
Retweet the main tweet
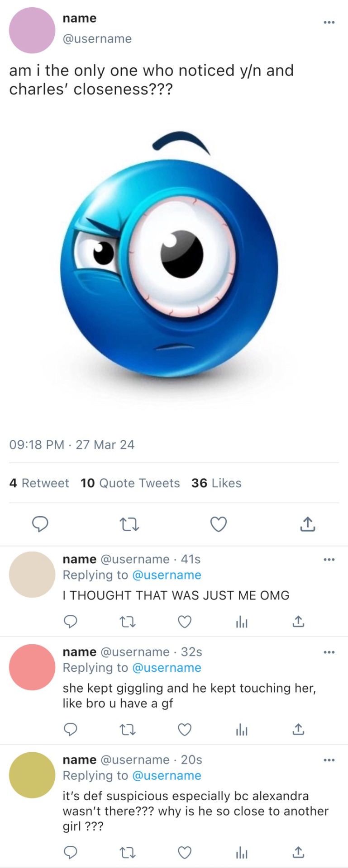tap(129, 524)
